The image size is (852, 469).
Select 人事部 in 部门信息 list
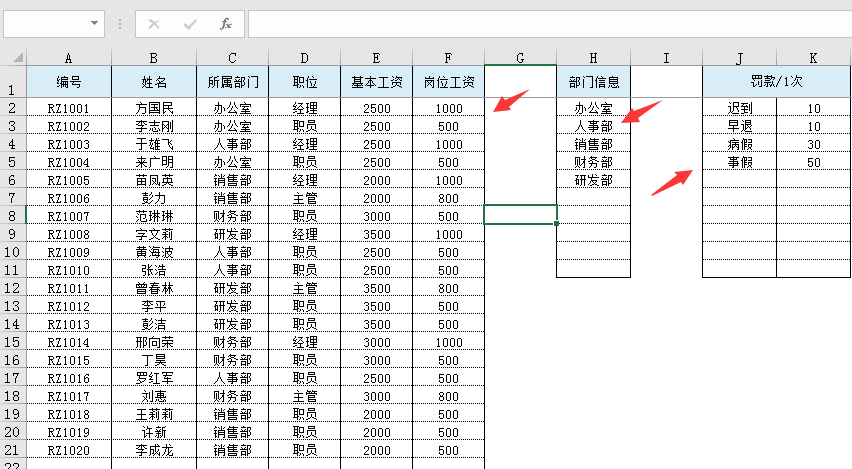593,126
